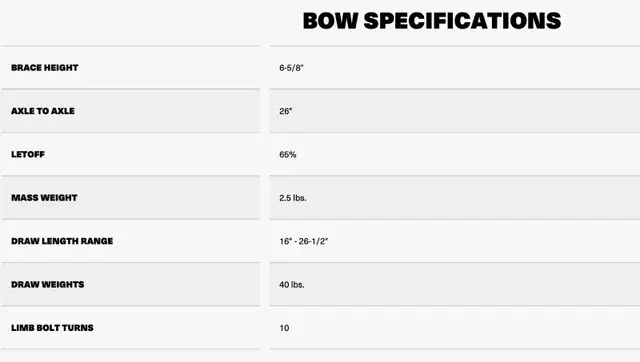The image size is (640, 362).
Task: Click the word BOW in the title
Action: pyautogui.click(x=330, y=21)
